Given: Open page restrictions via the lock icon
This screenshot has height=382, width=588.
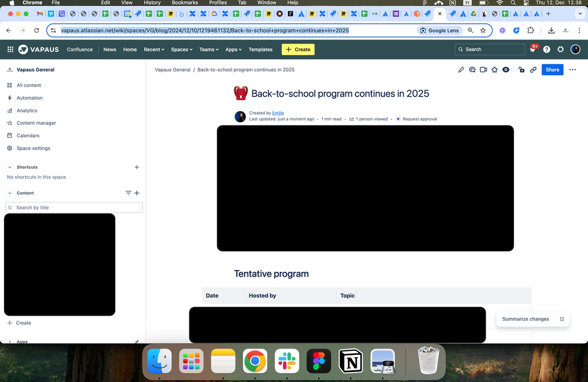Looking at the screenshot, I should 521,69.
